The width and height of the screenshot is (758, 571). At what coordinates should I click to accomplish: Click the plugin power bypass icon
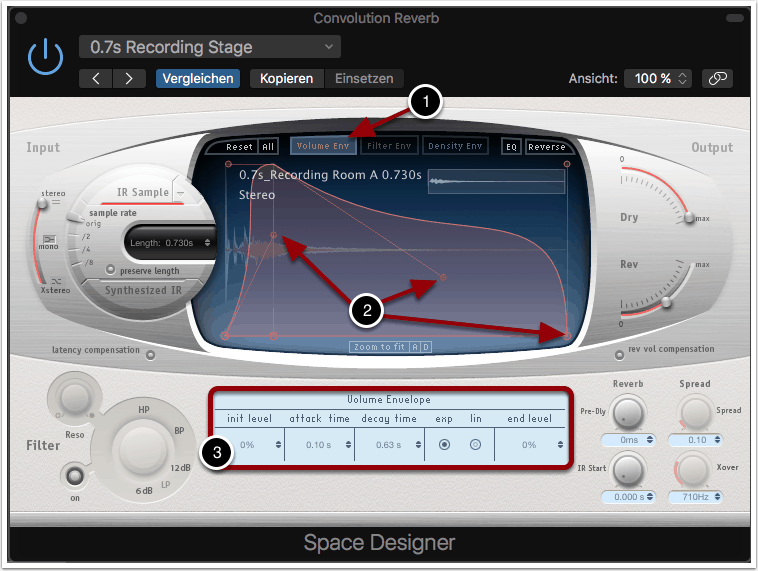coord(45,60)
